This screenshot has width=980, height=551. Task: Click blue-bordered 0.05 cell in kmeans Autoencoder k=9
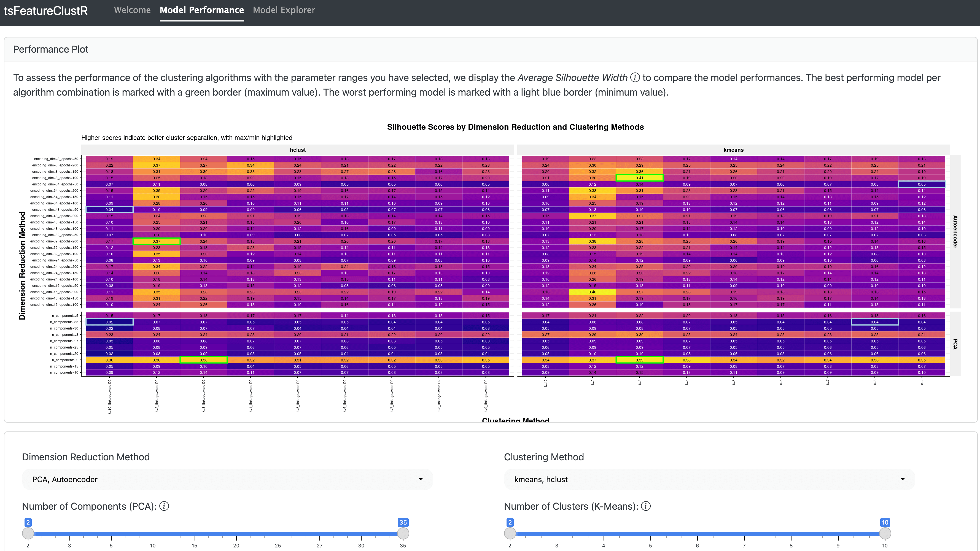(922, 184)
